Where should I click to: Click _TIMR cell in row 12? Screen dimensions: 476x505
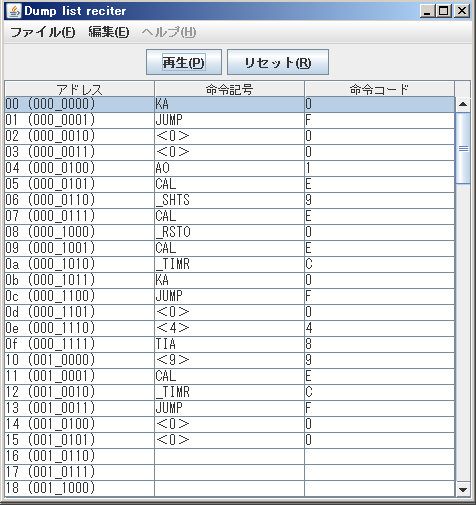[x=229, y=392]
